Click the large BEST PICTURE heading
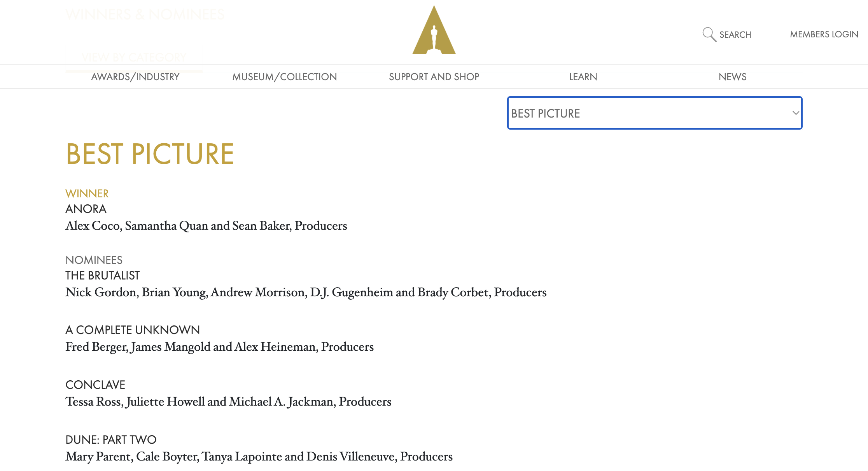 point(150,154)
